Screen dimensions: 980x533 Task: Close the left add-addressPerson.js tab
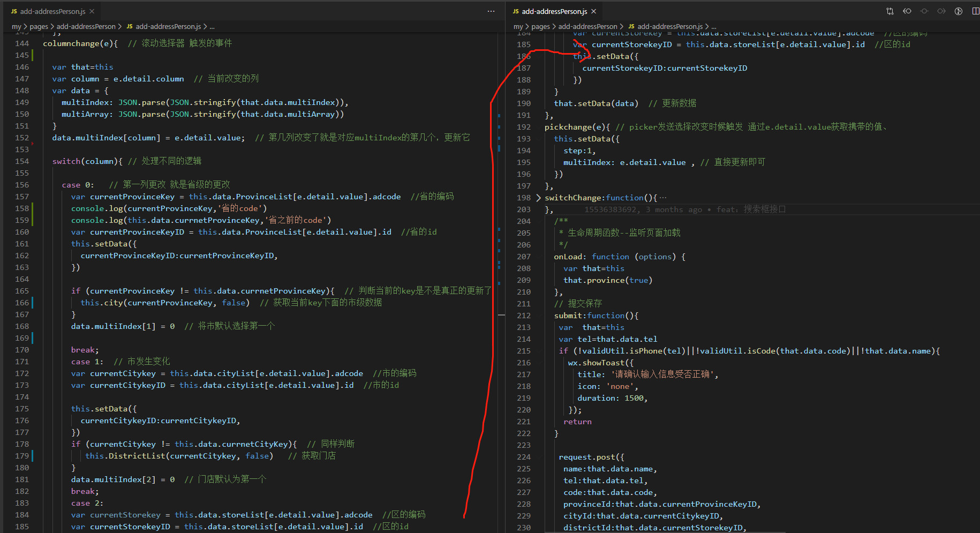[x=92, y=11]
